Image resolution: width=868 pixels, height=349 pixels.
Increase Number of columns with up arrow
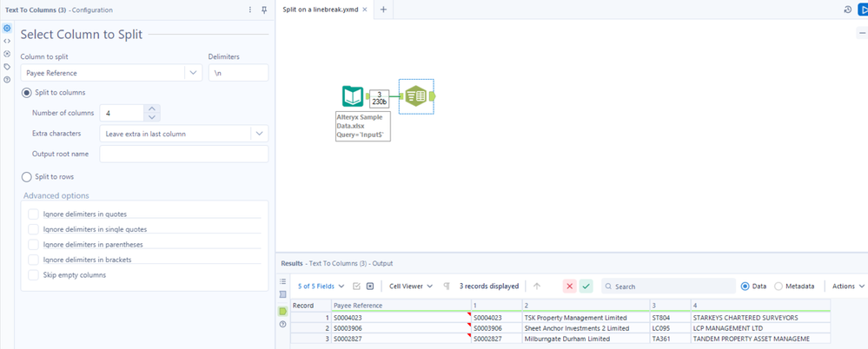point(152,109)
